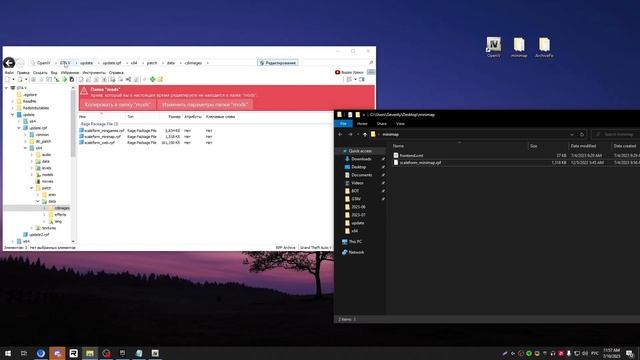Open the OpenIV desktop shortcut

click(x=493, y=47)
